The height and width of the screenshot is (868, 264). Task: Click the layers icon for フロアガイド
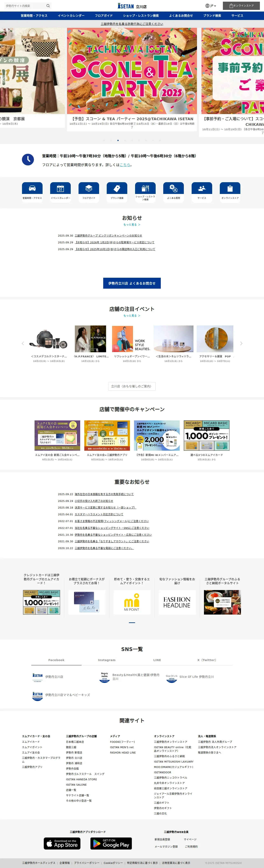(89, 188)
